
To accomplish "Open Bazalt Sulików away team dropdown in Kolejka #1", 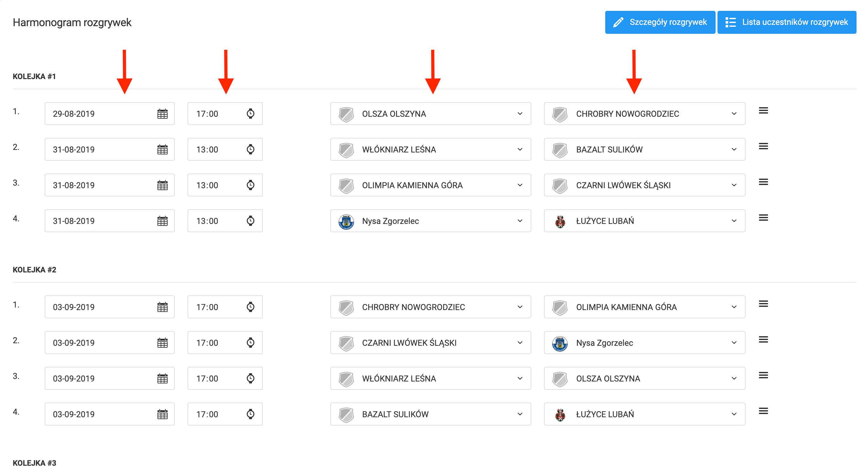I will pyautogui.click(x=734, y=150).
